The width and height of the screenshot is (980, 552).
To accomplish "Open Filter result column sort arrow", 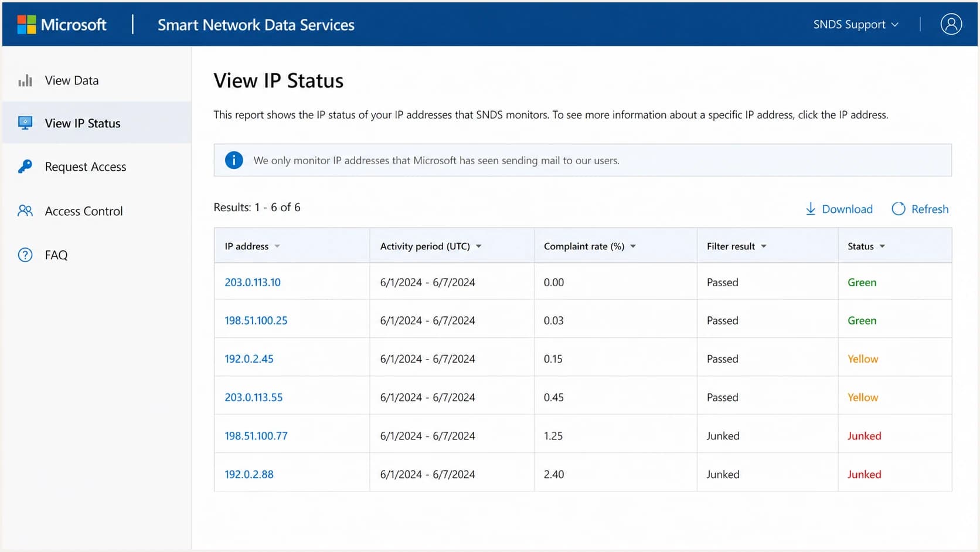I will [x=764, y=246].
